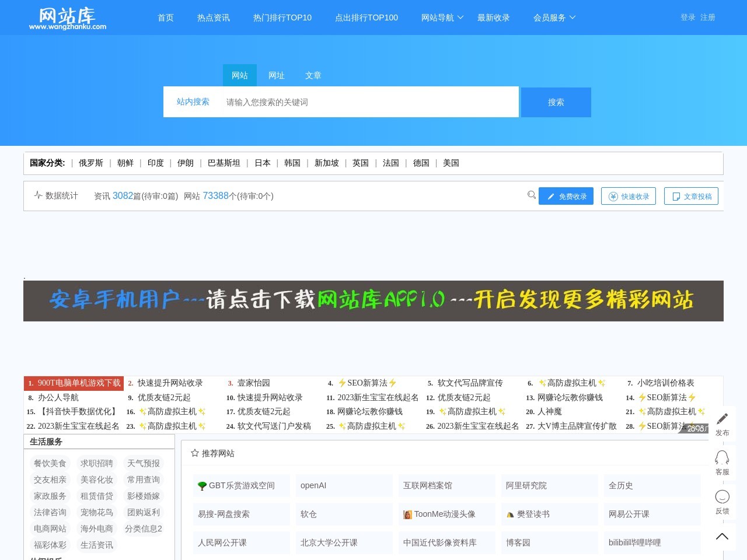
Task: Open the 求职招聘 category tag
Action: coord(97,463)
